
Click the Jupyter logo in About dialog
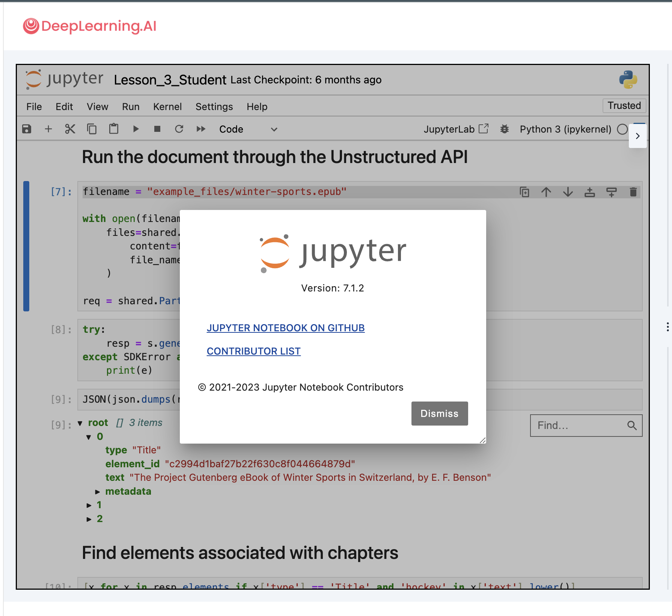click(x=333, y=253)
